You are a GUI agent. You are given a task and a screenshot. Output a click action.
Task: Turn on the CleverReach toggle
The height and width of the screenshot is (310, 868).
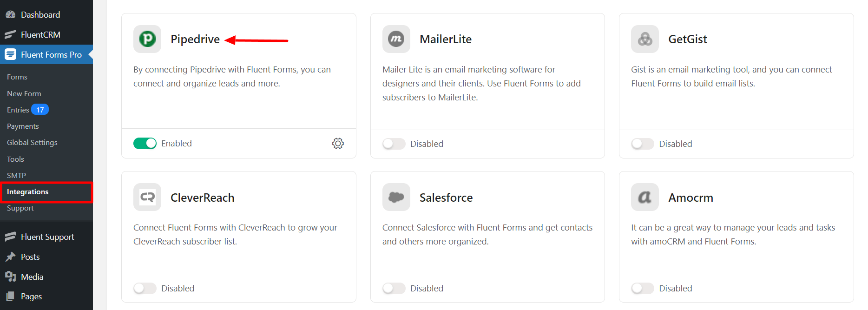(x=145, y=289)
